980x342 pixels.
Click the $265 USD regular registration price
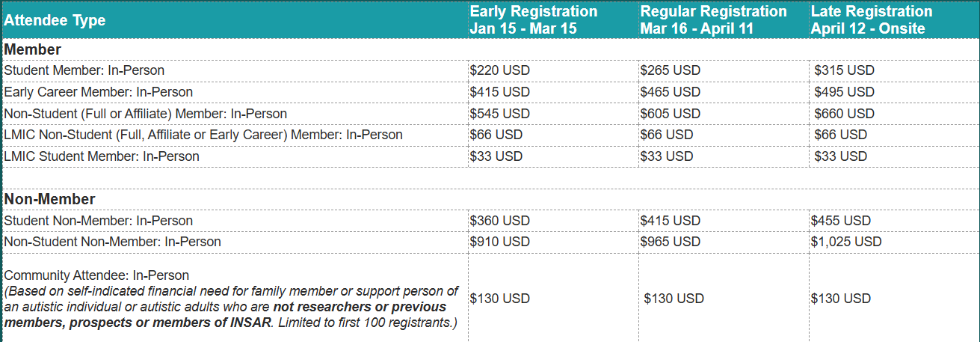tap(671, 70)
